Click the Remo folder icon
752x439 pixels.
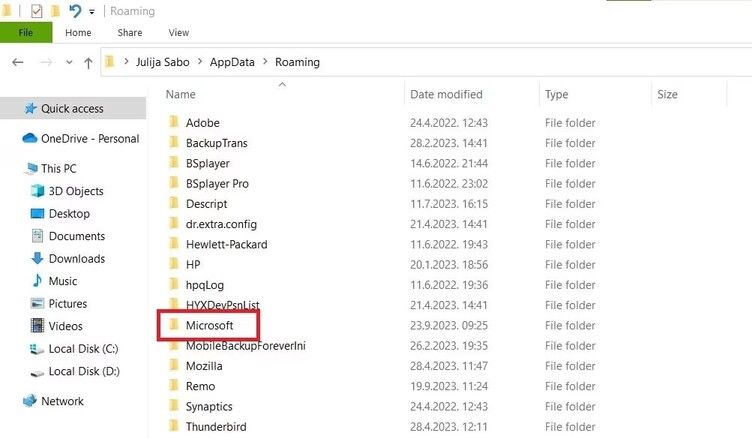click(x=174, y=385)
